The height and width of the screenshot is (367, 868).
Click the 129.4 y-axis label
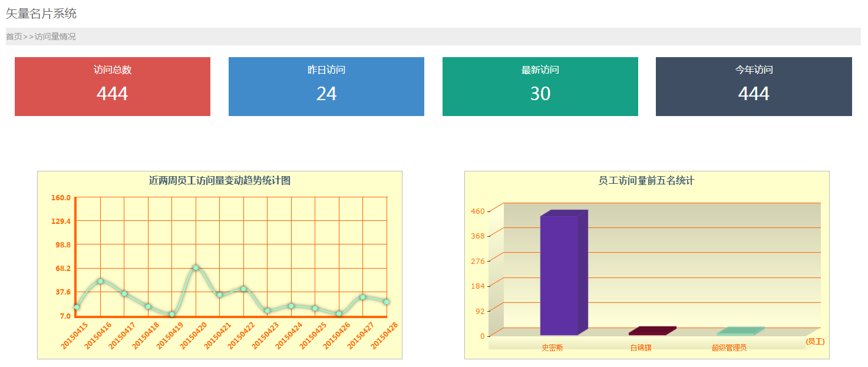pyautogui.click(x=61, y=221)
